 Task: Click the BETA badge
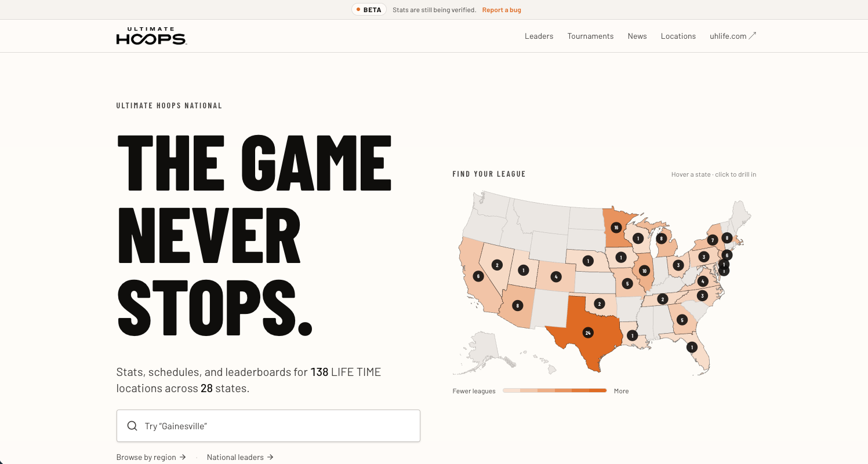pos(369,10)
